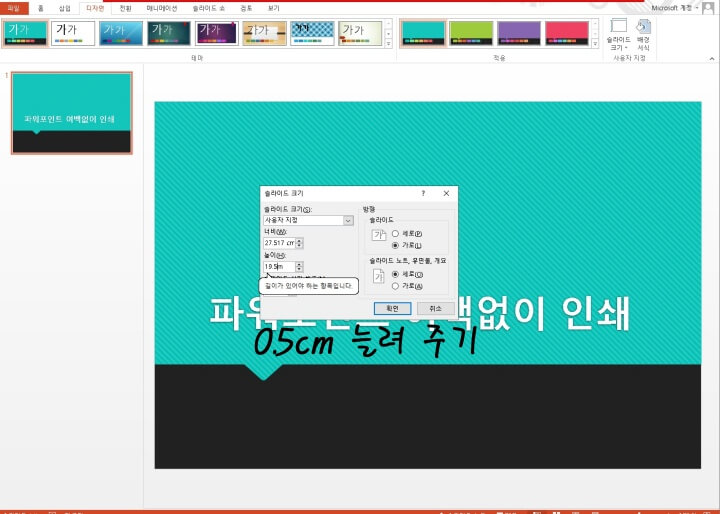Click the slide title text 파워포인트 여백없이 인쇄
The height and width of the screenshot is (514, 720).
[419, 314]
